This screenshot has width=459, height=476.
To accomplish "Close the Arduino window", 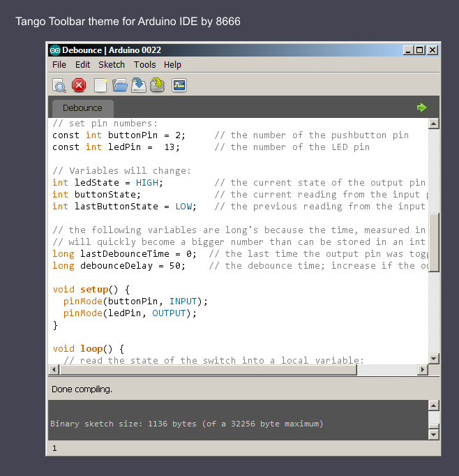I will tap(432, 50).
